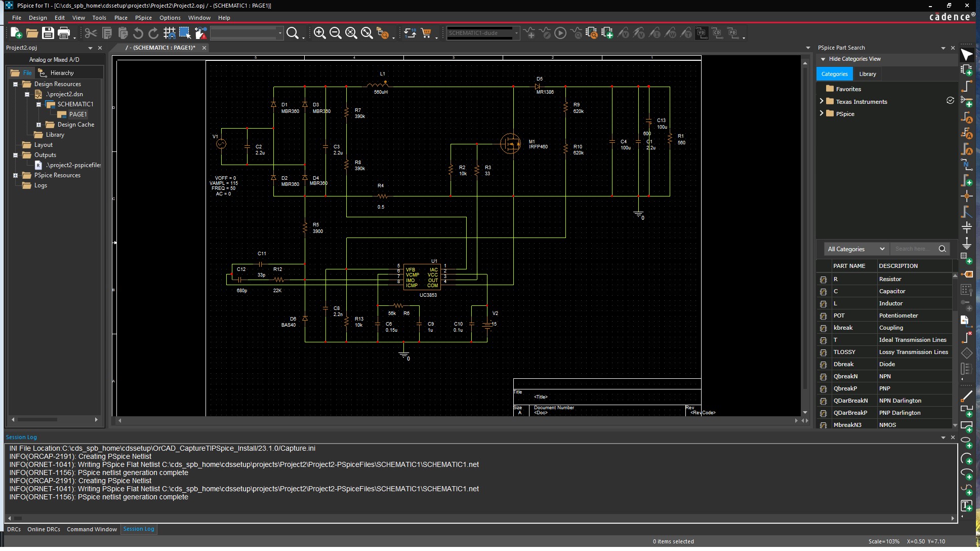Click the View simulation results icon

click(576, 33)
